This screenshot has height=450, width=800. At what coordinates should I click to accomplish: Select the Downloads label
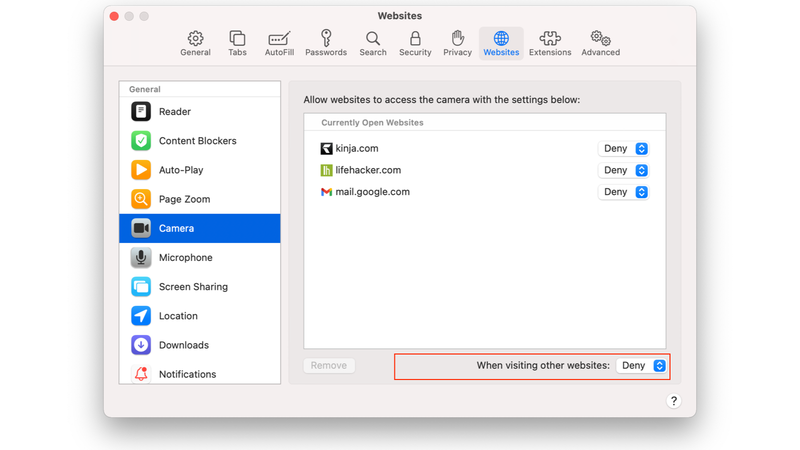[x=184, y=345]
